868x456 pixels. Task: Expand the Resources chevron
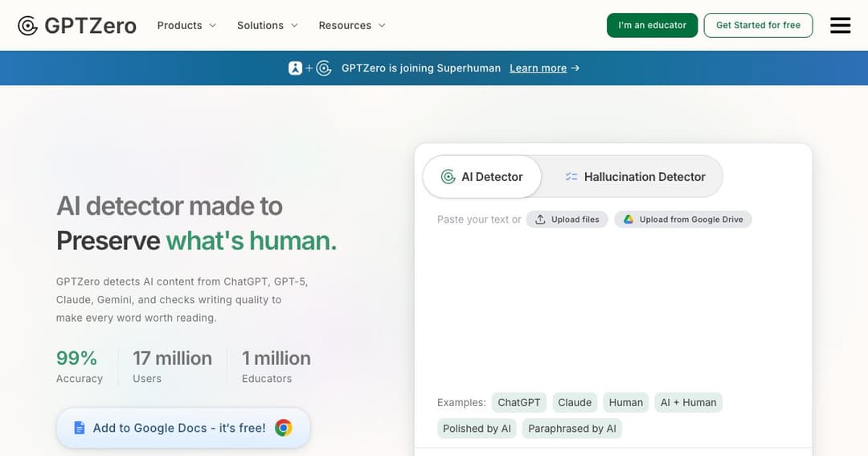pos(382,26)
